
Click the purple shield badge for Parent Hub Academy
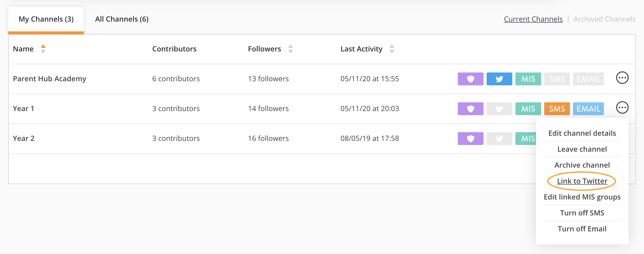pos(470,79)
